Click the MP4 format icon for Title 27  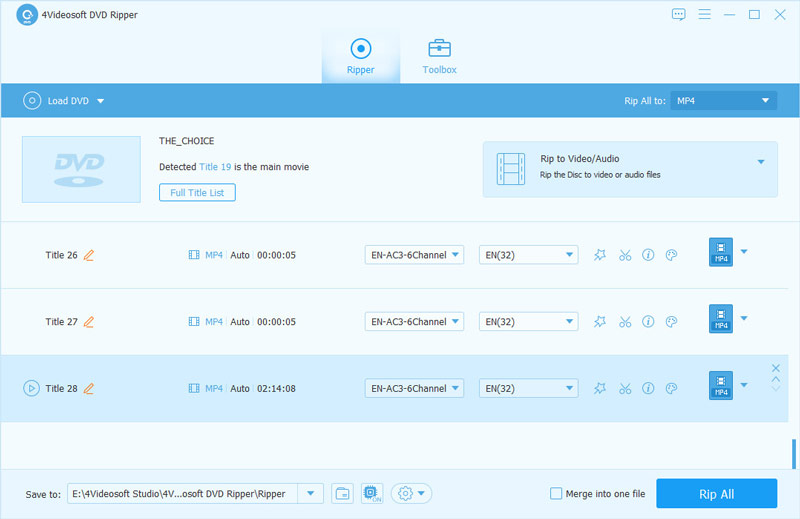click(720, 320)
